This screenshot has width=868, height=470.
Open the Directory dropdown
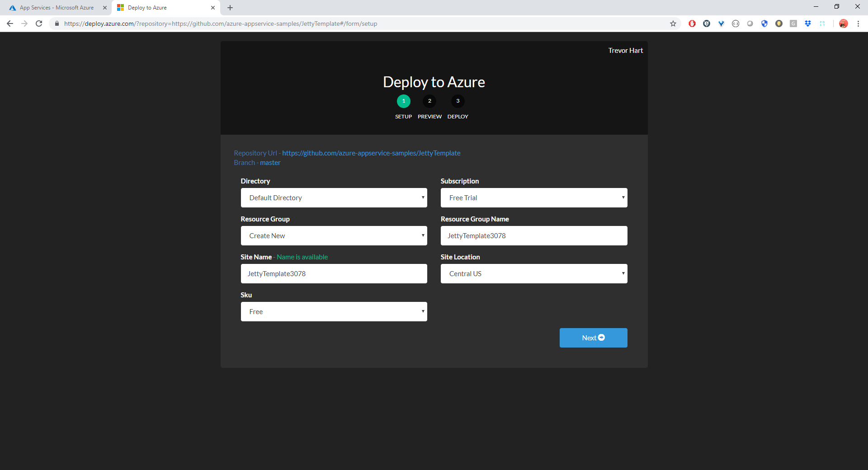coord(334,198)
